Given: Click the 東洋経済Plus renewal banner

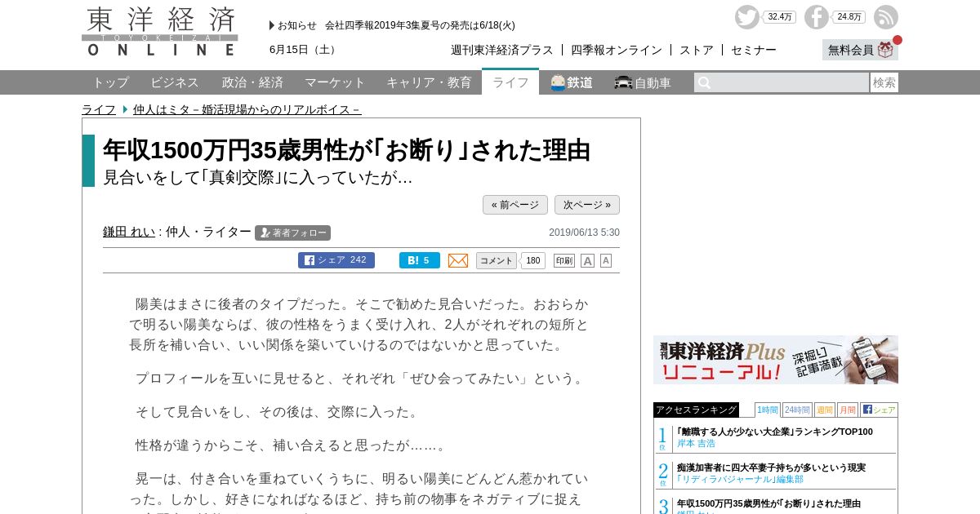Looking at the screenshot, I should point(776,360).
